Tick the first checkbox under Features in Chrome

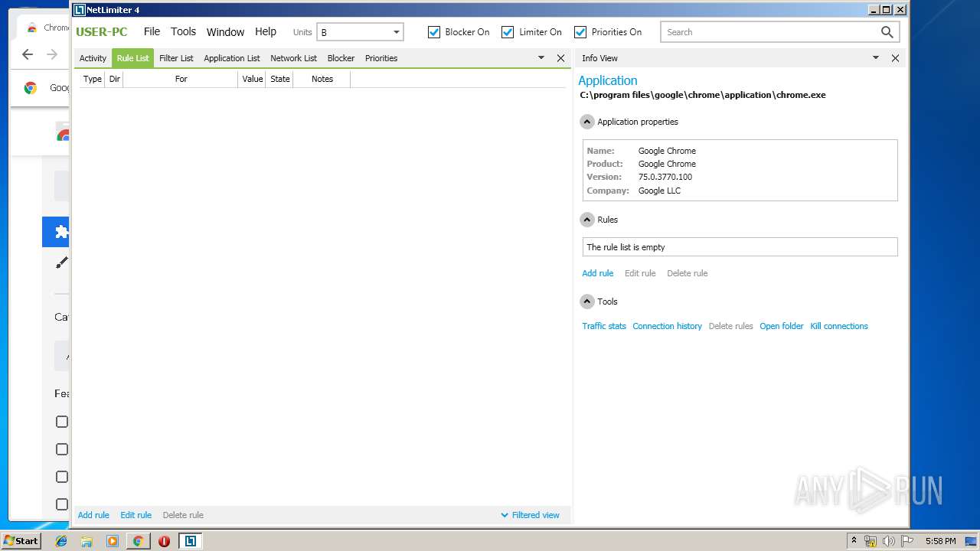(62, 422)
